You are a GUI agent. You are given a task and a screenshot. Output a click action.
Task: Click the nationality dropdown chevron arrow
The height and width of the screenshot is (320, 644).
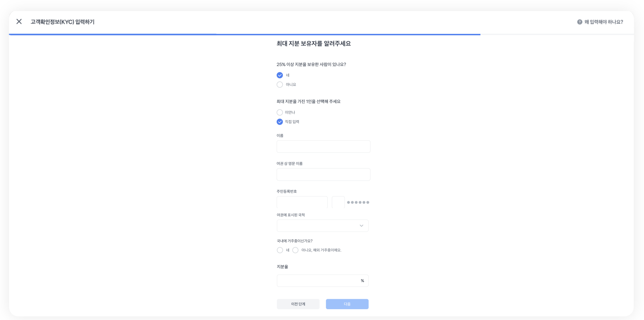[361, 226]
